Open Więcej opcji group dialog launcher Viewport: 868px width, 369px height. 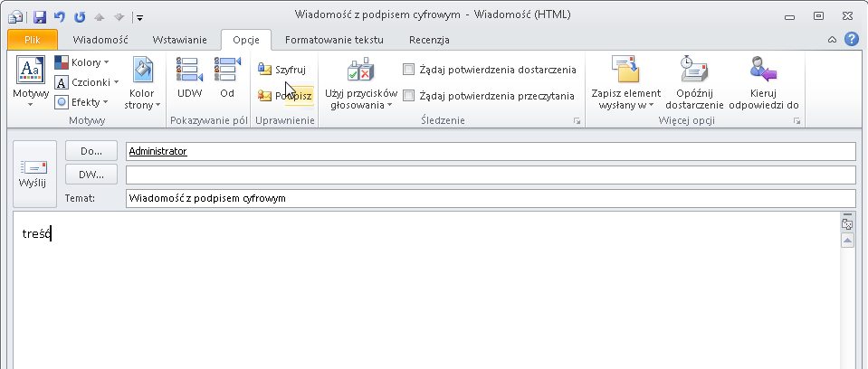pos(796,120)
